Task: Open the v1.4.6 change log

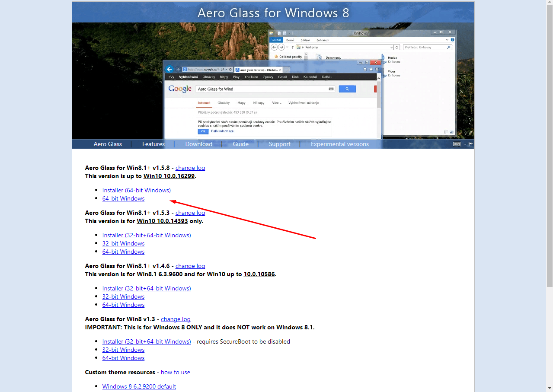Action: click(x=190, y=266)
